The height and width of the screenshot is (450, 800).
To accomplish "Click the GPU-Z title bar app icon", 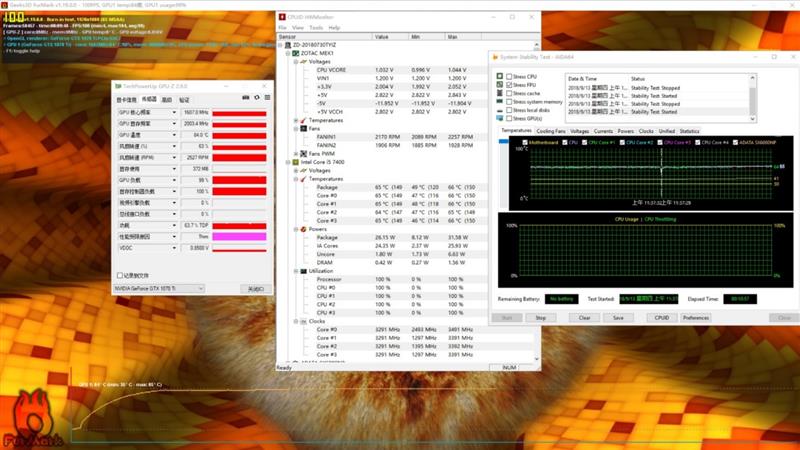I will (118, 86).
